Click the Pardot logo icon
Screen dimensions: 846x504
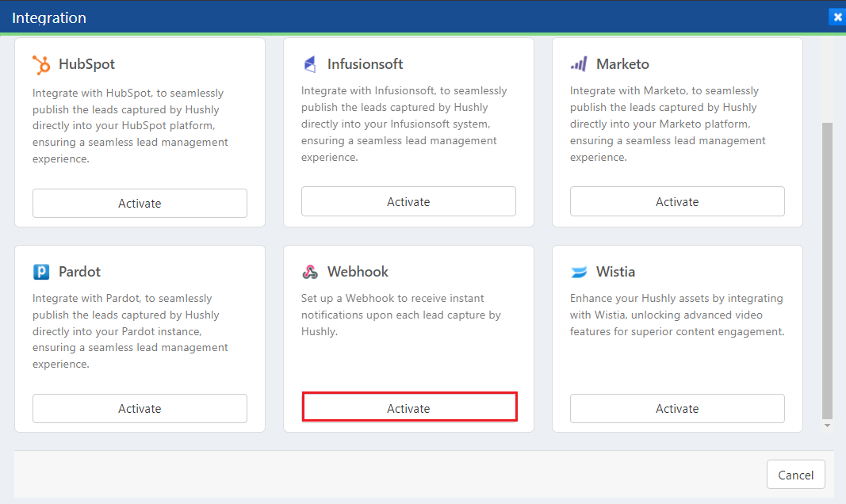(41, 272)
